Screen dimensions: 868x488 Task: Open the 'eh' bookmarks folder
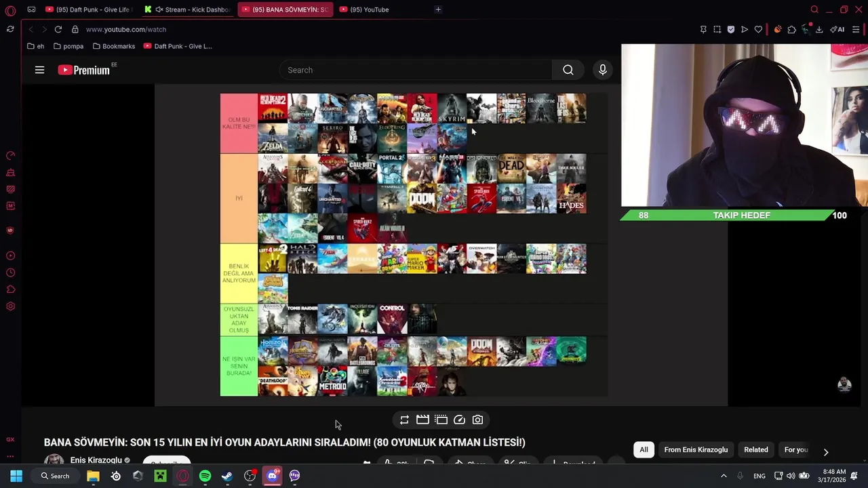click(x=35, y=46)
